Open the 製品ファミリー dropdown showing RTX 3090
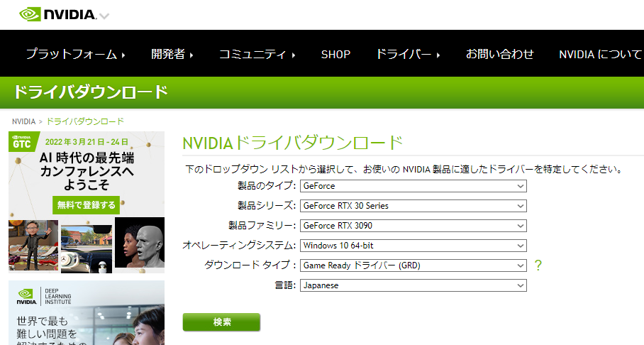644x345 pixels. 413,226
